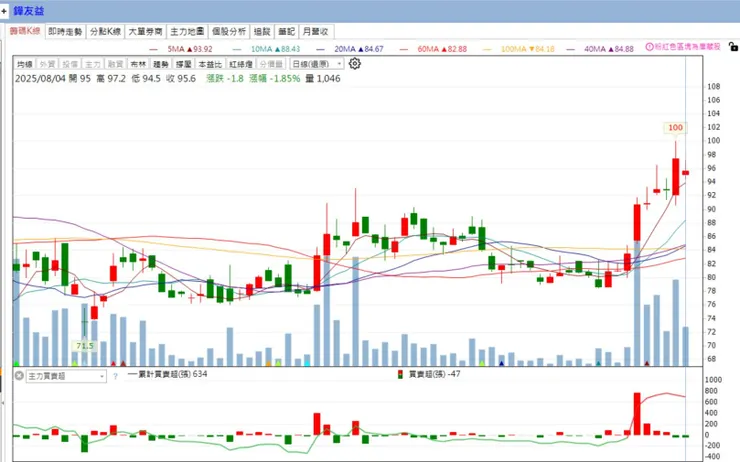This screenshot has width=740, height=462.
Task: Toggle the 操盤 overlay button
Action: [x=183, y=64]
